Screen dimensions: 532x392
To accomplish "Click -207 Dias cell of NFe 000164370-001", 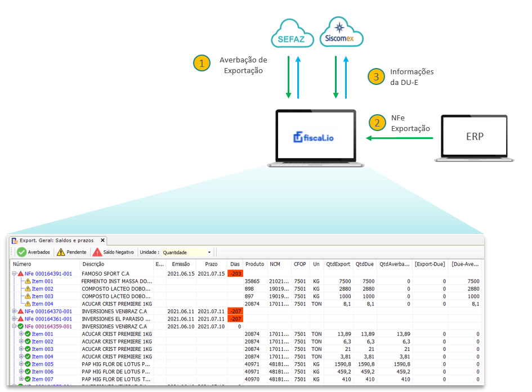I will click(235, 312).
